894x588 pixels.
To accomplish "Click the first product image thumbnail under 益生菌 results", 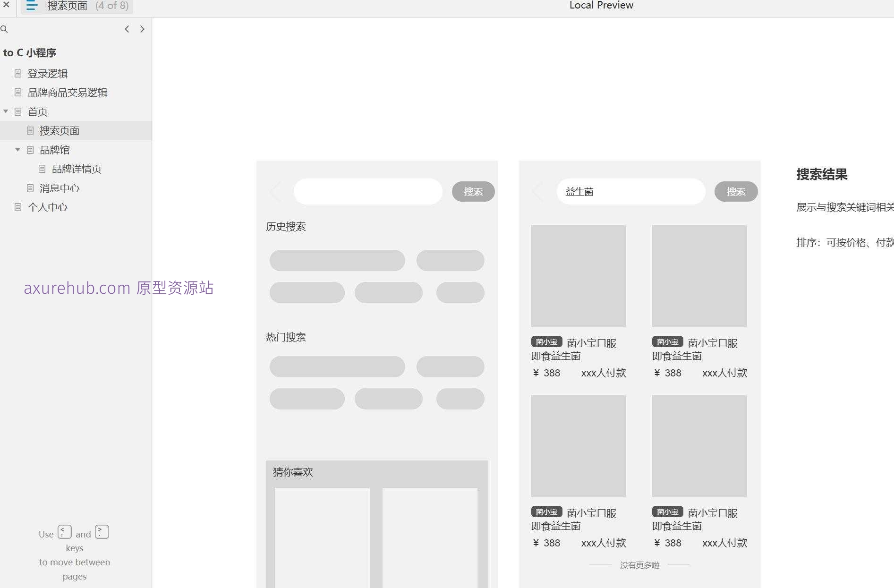I will click(579, 276).
